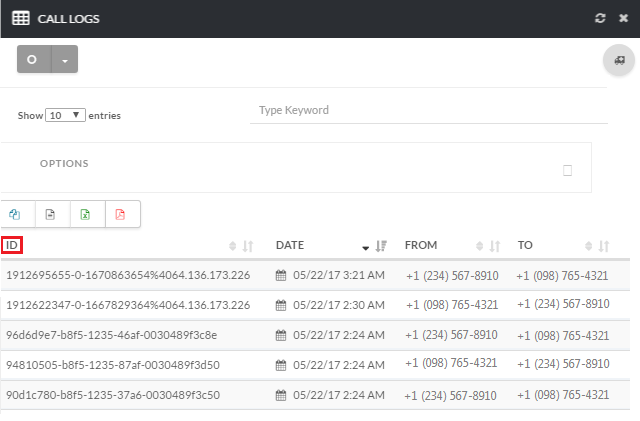
Task: Expand the Options section
Action: tap(64, 164)
